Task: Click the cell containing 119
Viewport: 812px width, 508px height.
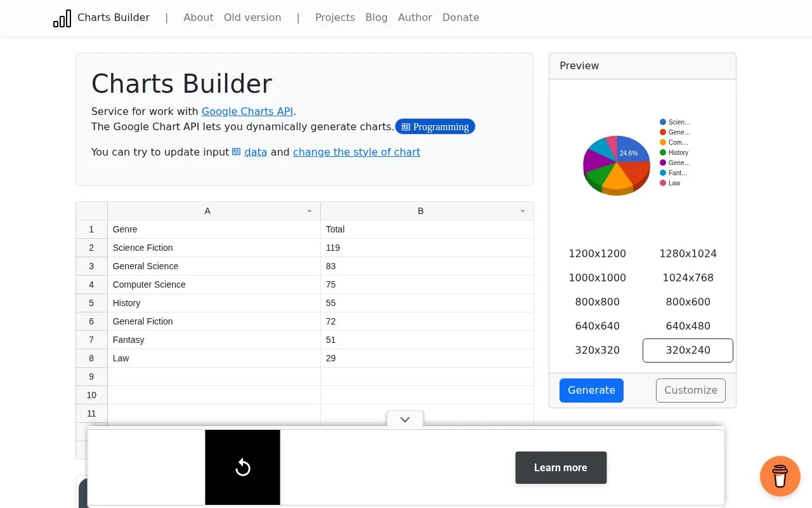Action: tap(427, 248)
